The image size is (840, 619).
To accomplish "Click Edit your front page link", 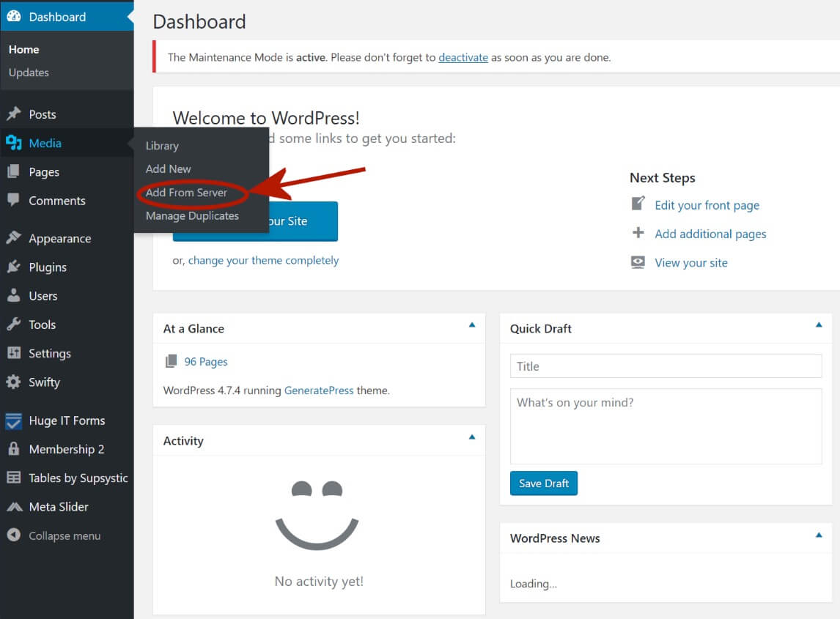I will (x=707, y=205).
